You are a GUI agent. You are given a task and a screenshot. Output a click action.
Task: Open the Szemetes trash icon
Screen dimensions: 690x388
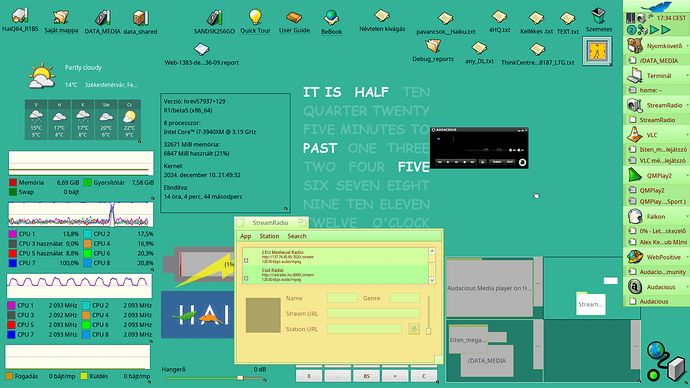(598, 16)
